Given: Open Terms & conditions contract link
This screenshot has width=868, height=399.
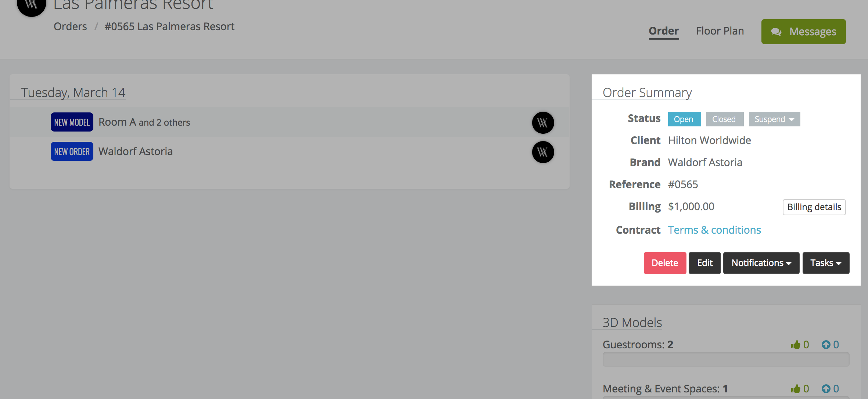Looking at the screenshot, I should [714, 230].
